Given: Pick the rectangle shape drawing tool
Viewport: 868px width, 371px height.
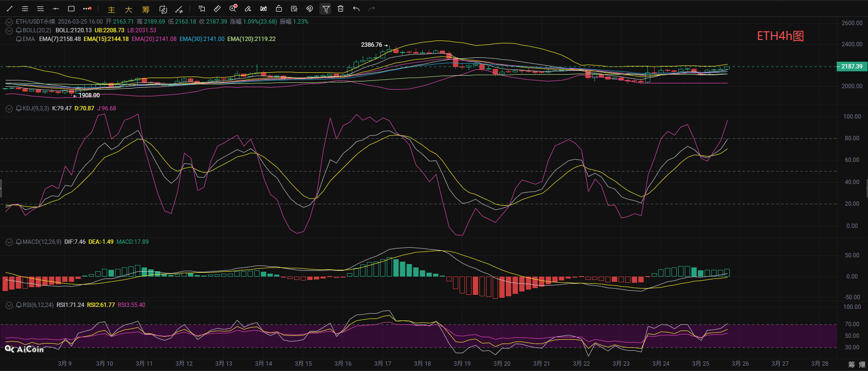Looking at the screenshot, I should coord(71,9).
